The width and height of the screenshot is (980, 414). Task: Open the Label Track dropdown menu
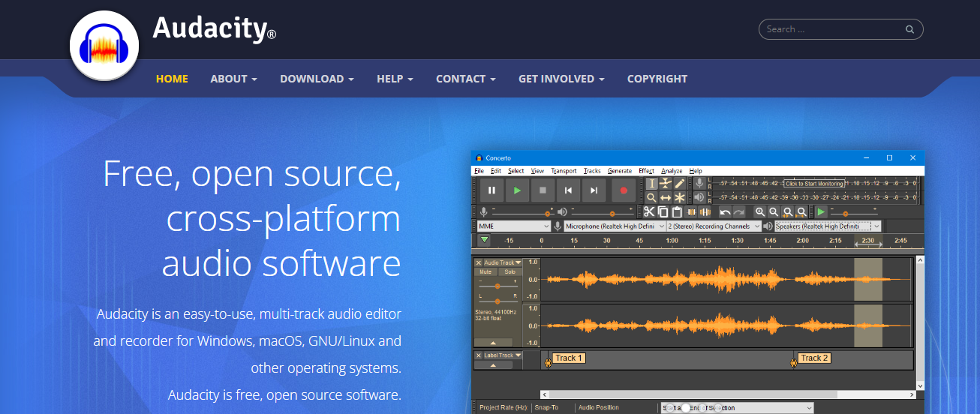pos(503,355)
